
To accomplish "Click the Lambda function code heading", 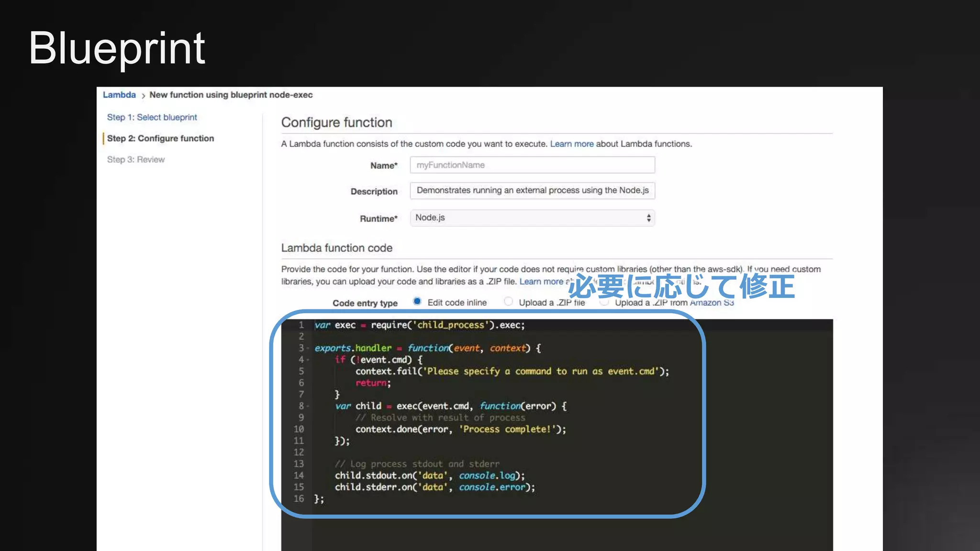I will [x=336, y=248].
